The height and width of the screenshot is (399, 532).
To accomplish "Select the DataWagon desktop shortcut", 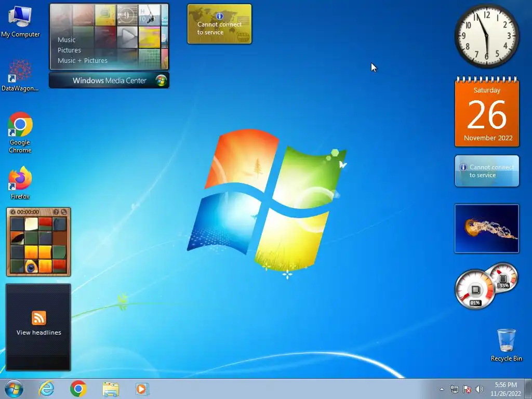I will click(20, 75).
